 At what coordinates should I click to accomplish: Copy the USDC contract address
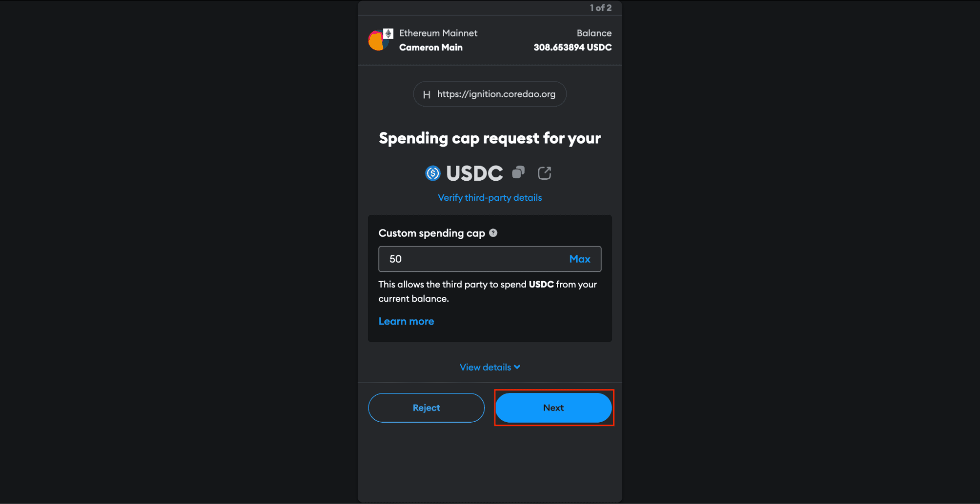[x=519, y=172]
